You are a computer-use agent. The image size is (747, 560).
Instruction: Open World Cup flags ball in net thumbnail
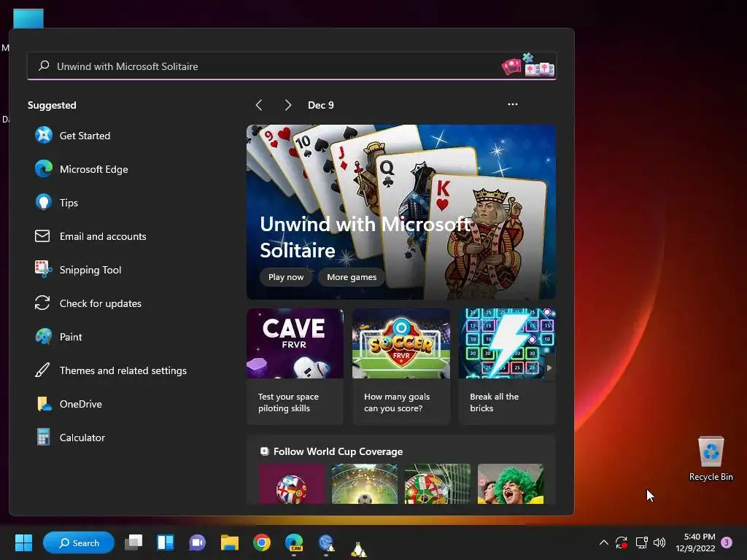438,483
